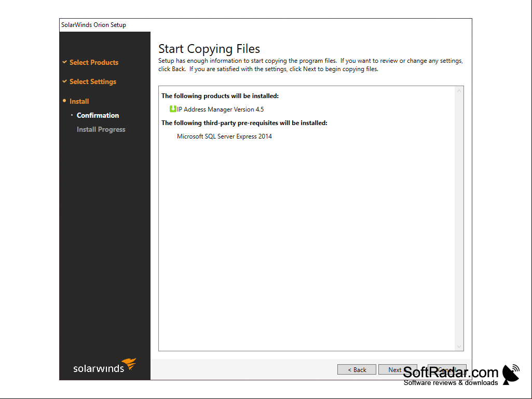Select the IP Address Manager Version 4.5 entry

coord(220,109)
